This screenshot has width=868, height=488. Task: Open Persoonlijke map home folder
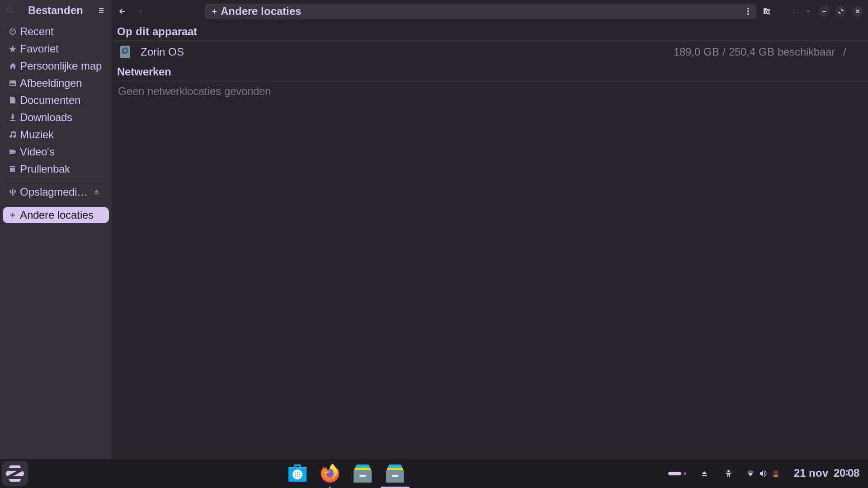click(x=61, y=66)
